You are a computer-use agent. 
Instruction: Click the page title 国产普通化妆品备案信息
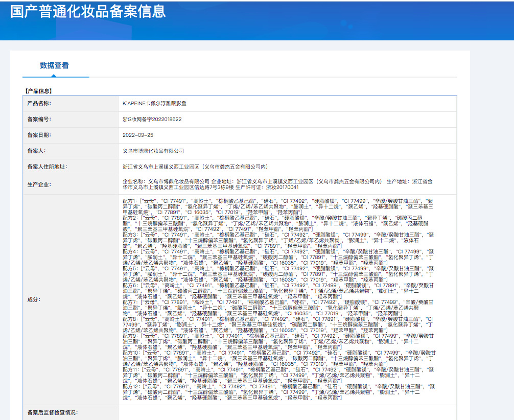tap(88, 11)
